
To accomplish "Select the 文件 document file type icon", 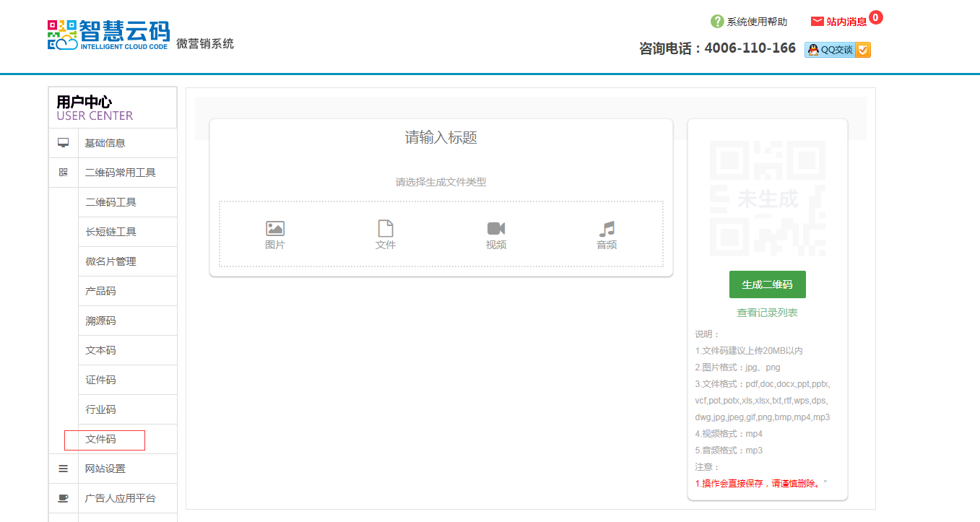I will [386, 229].
